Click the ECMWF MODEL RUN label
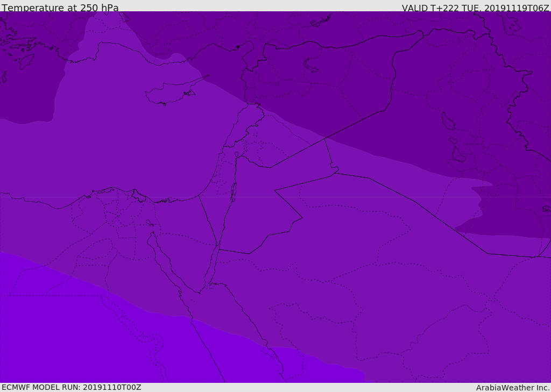 tap(71, 387)
